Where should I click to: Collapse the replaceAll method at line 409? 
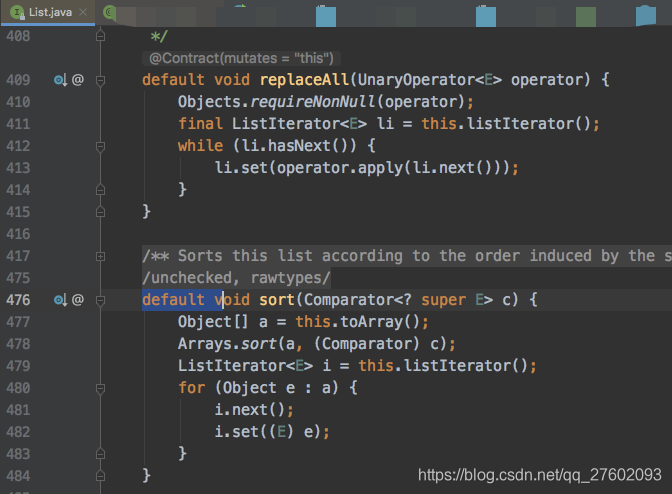point(100,81)
